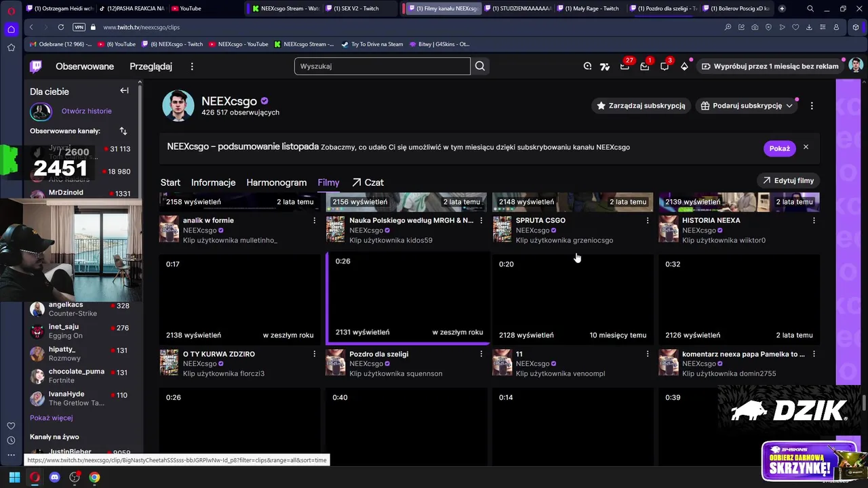Open the user avatar menu

tap(856, 66)
